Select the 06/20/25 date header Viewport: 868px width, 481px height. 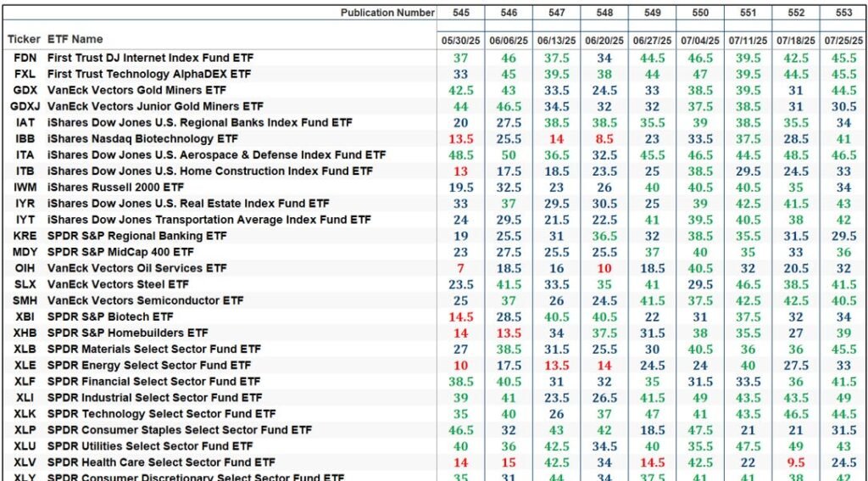[604, 41]
